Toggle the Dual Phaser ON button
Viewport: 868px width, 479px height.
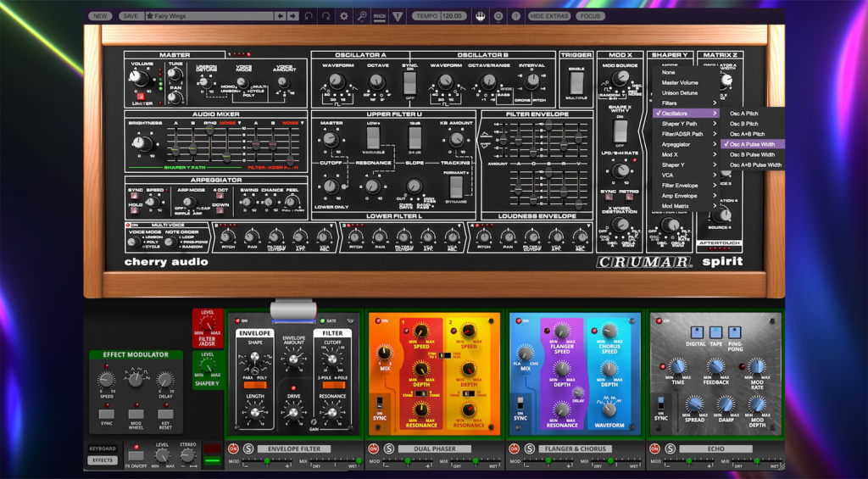[374, 448]
